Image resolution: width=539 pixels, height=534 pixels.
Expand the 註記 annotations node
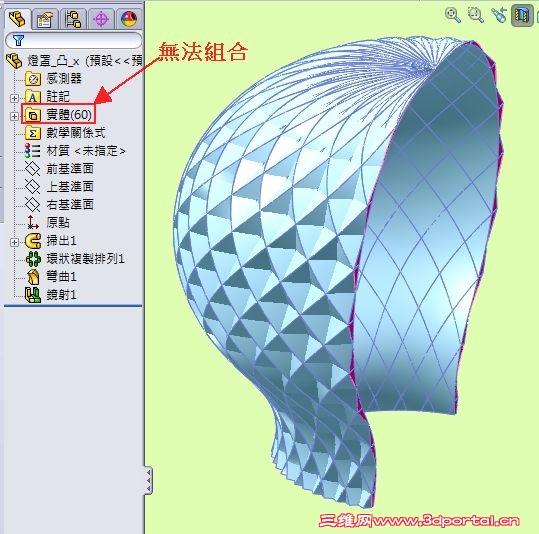coord(14,98)
